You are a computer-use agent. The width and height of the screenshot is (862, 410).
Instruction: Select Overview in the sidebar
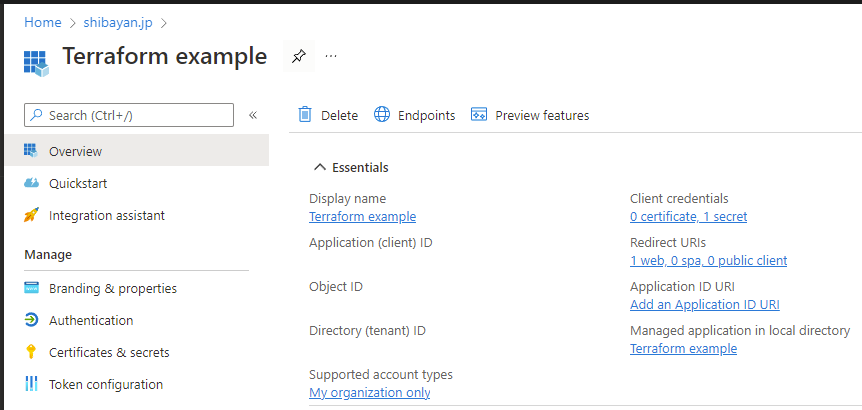[x=137, y=151]
